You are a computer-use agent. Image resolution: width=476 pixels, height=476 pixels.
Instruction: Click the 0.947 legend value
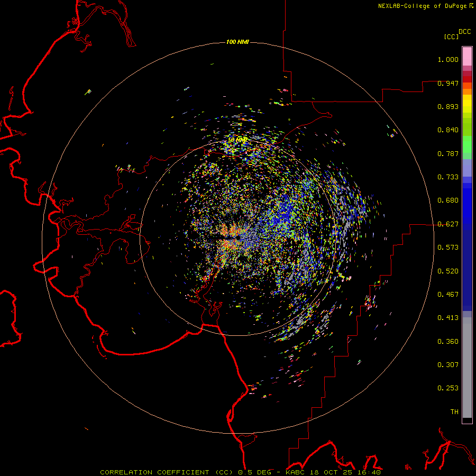[x=448, y=83]
